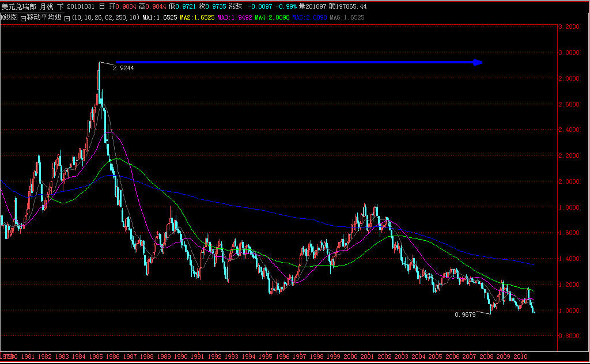Screen dimensions: 590x364
Task: Select year 2007 on time axis
Action: (469, 357)
